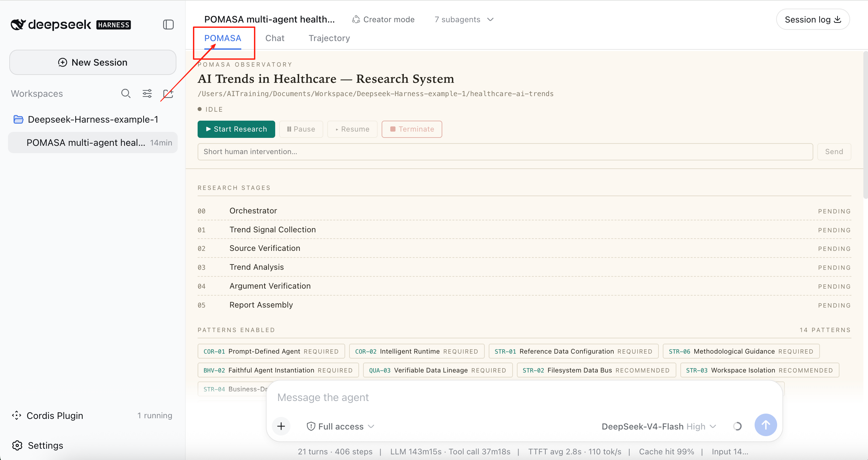Click the session title POMASA multi-agent health...
The image size is (868, 460).
click(x=270, y=20)
